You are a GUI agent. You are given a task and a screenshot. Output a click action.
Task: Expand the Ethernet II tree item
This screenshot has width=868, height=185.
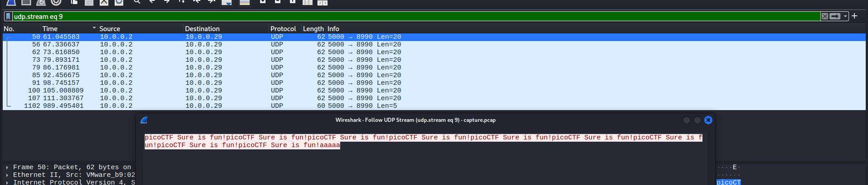(7, 175)
